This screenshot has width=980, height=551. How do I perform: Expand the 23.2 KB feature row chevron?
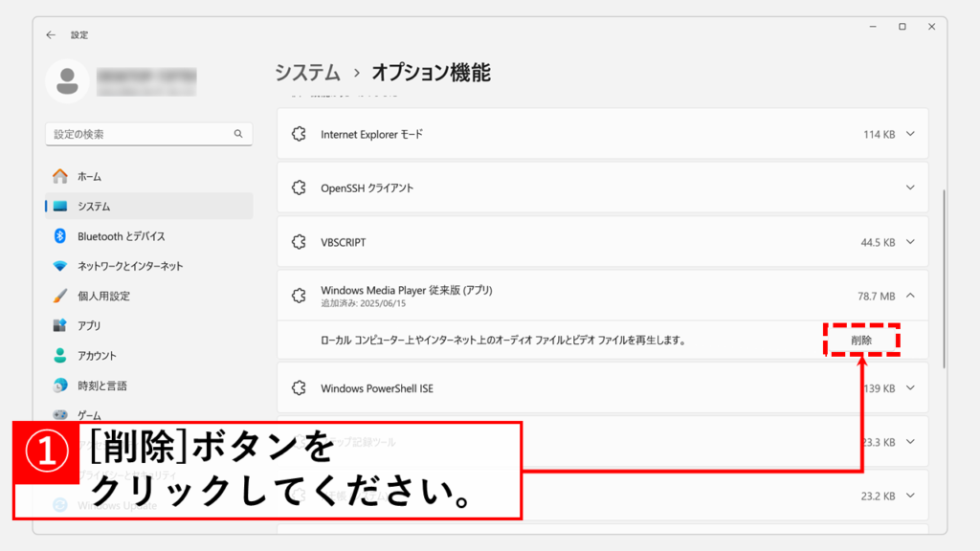coord(910,496)
